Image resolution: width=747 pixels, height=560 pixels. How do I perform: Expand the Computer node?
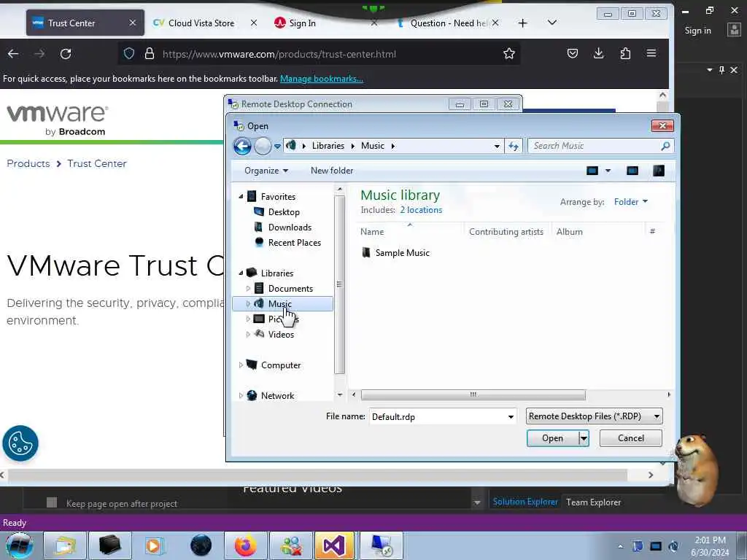point(241,365)
